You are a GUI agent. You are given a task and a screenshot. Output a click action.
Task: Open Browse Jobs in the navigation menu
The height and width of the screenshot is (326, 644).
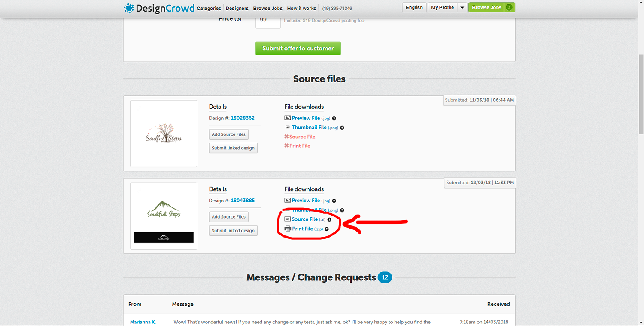(x=268, y=8)
